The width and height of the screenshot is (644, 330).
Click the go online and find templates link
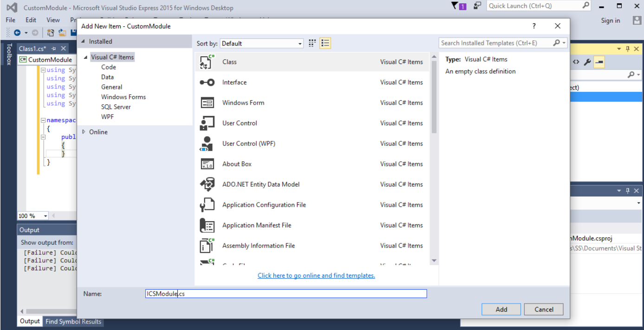[x=316, y=275]
